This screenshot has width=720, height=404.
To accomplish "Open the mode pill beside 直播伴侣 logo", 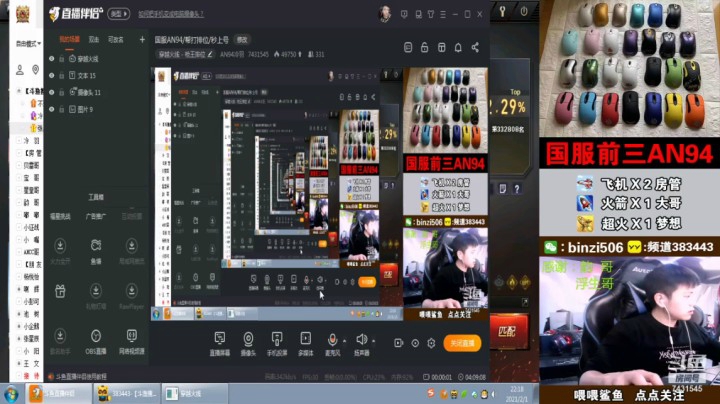I will coord(118,14).
